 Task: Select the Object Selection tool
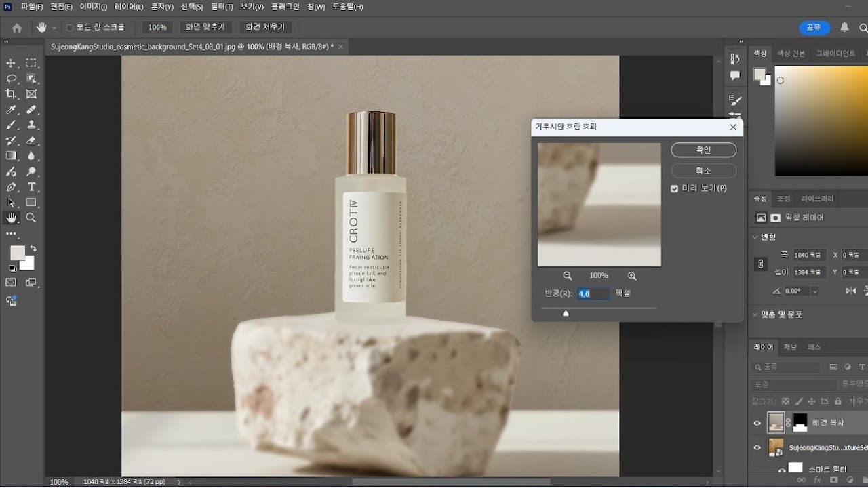click(31, 79)
